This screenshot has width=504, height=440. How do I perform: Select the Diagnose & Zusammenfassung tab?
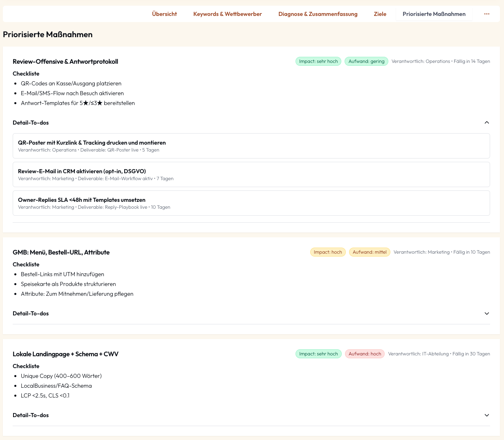tap(318, 13)
